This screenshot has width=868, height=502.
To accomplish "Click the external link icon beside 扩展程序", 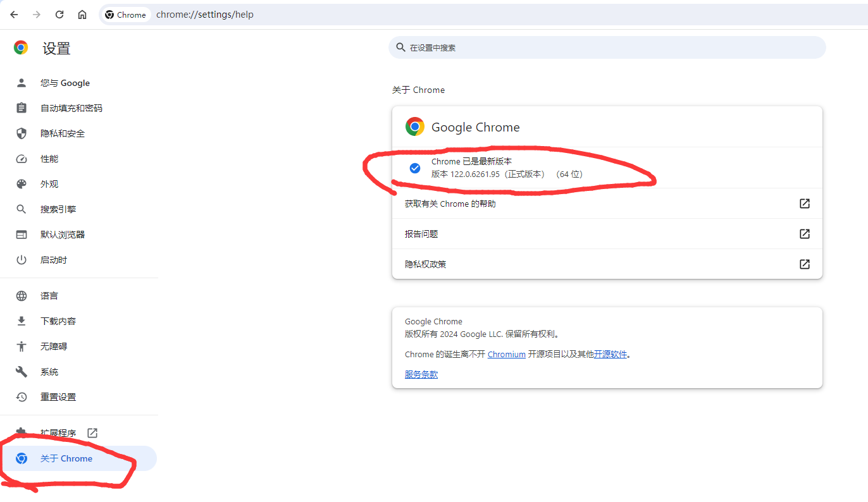I will click(x=92, y=433).
